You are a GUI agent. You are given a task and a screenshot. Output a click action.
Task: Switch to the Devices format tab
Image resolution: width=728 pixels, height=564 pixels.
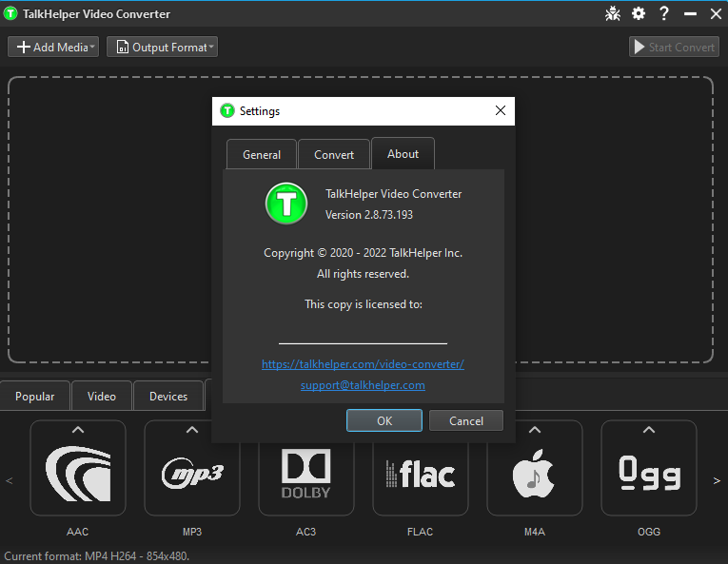click(168, 396)
